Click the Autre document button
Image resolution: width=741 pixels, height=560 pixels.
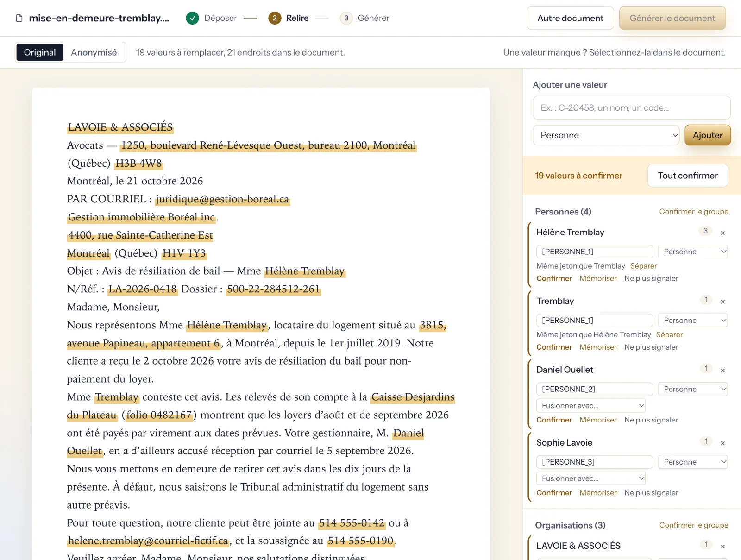570,18
